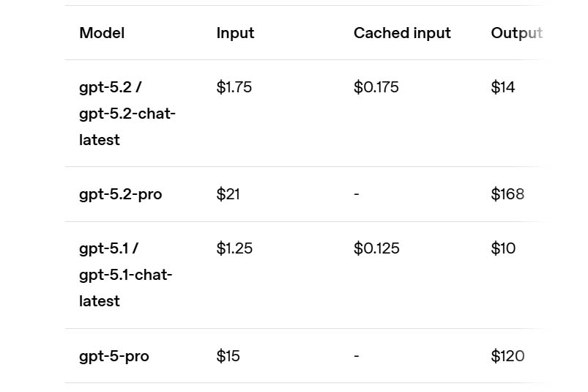
Task: Select the gpt-5.2-pro model name
Action: click(120, 194)
